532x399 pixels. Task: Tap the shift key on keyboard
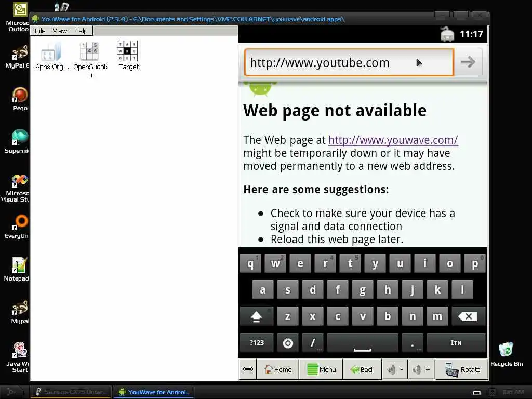coord(256,316)
